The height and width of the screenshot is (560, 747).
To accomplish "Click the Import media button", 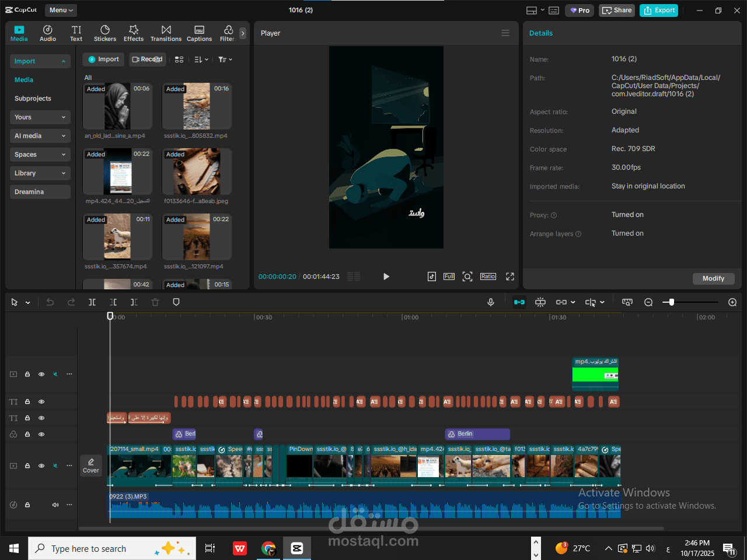I will [103, 60].
